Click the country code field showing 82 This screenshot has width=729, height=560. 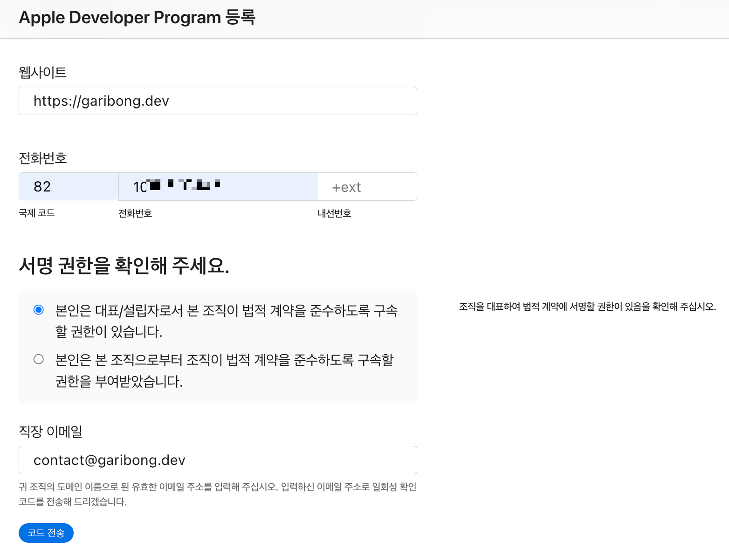69,186
